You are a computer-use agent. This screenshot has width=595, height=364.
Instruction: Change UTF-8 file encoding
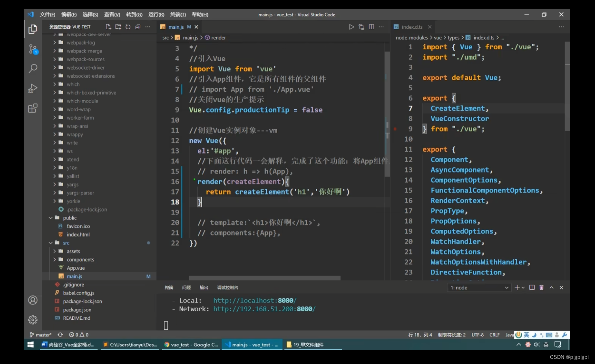coord(477,334)
